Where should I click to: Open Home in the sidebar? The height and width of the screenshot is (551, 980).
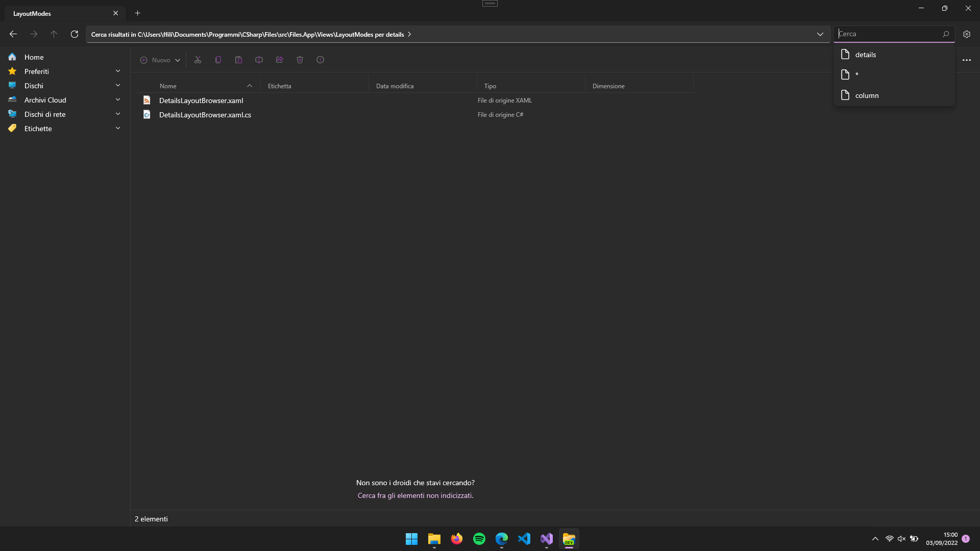[x=65, y=57]
